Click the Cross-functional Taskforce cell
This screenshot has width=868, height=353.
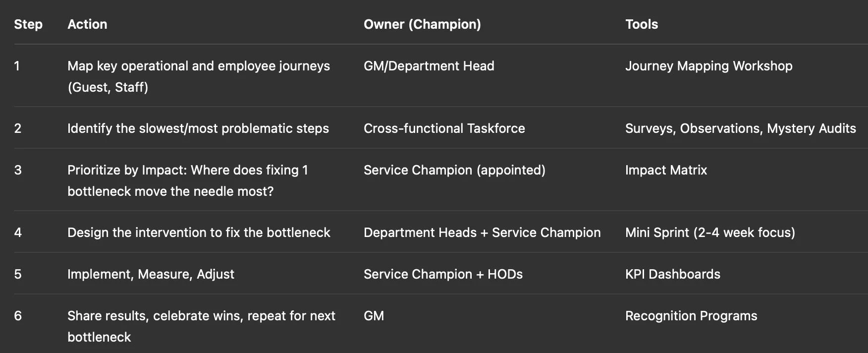(x=444, y=128)
